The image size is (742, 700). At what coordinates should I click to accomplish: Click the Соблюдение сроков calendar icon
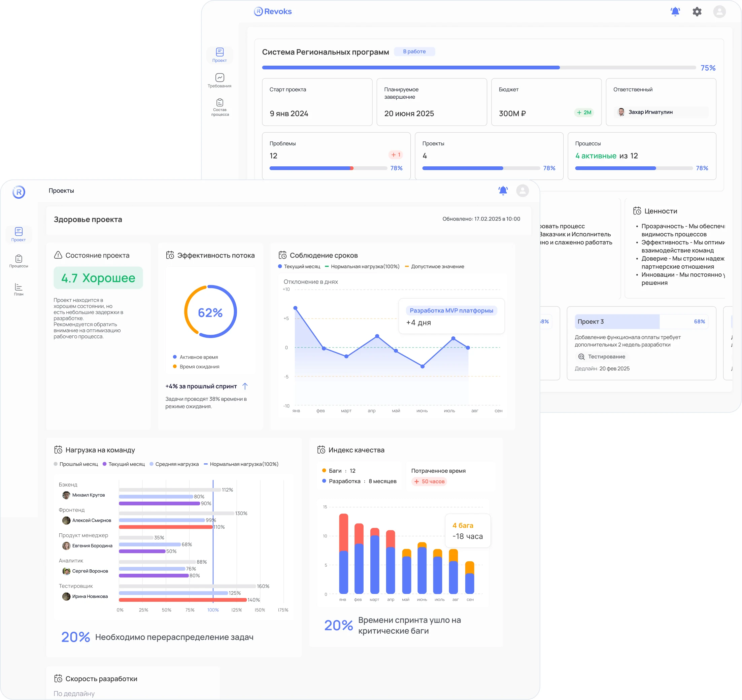282,255
